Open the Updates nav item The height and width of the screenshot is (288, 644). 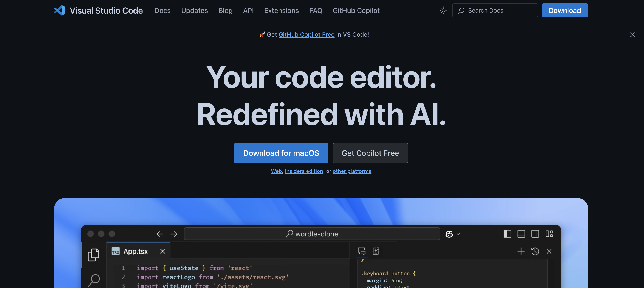click(x=195, y=11)
